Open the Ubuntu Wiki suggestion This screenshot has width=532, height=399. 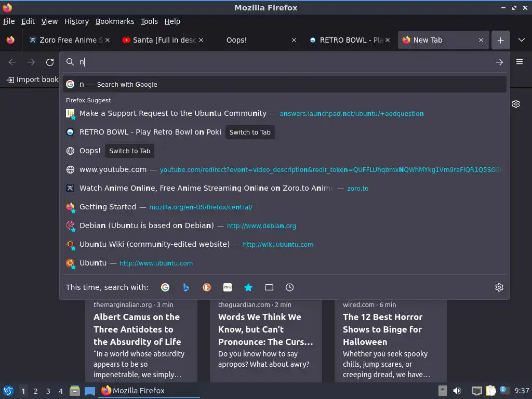pos(284,244)
